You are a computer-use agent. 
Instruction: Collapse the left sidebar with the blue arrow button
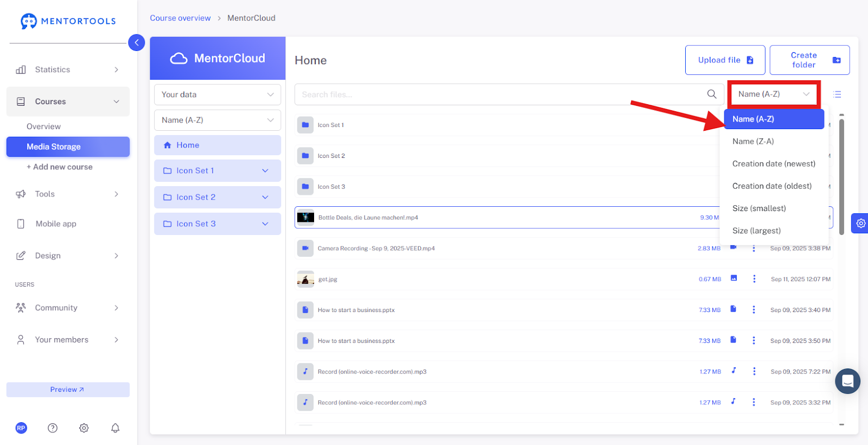coord(136,42)
